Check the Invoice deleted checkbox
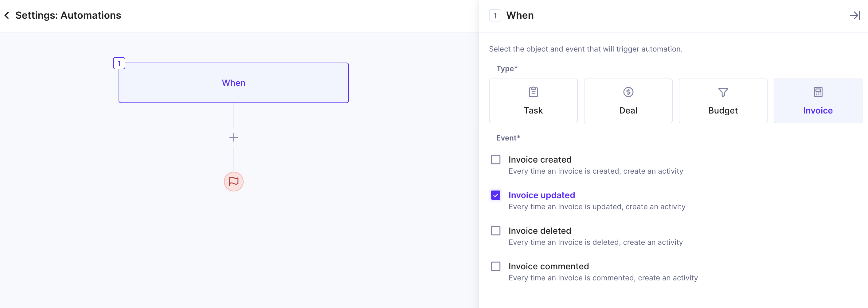 point(495,231)
